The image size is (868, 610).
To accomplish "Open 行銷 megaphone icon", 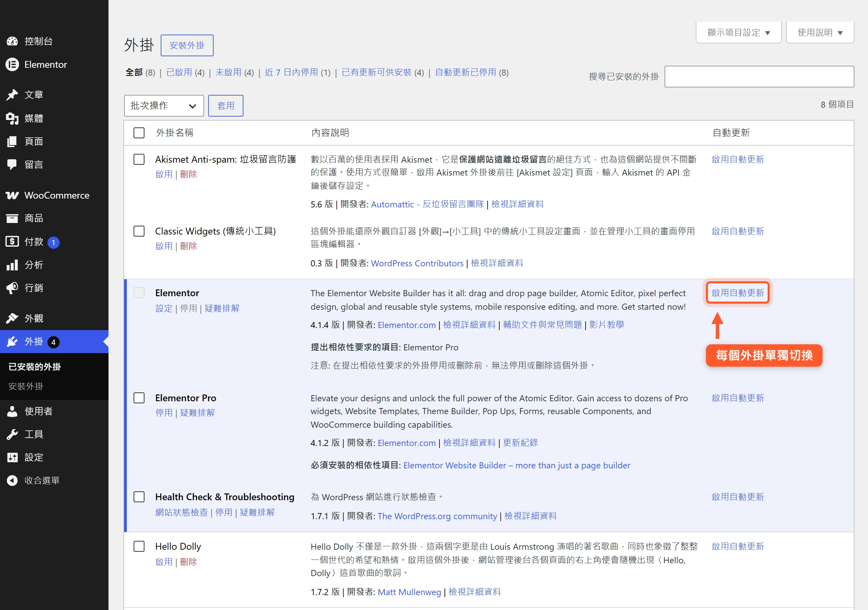I will pos(12,288).
